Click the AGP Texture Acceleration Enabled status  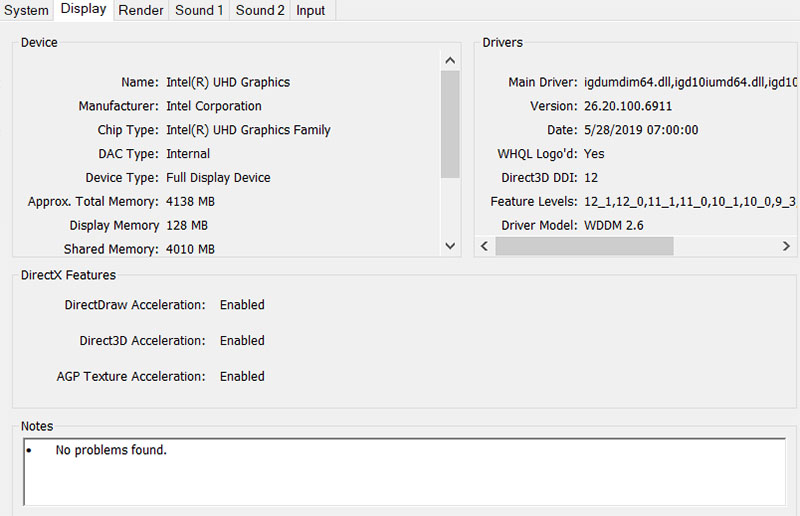click(242, 377)
